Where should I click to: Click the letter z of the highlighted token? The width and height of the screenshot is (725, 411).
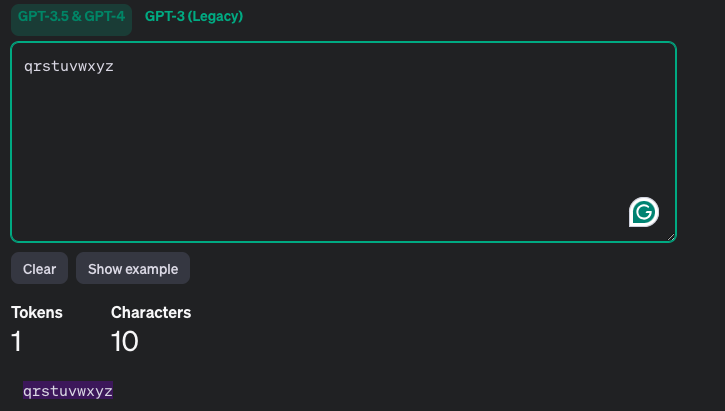tap(109, 390)
